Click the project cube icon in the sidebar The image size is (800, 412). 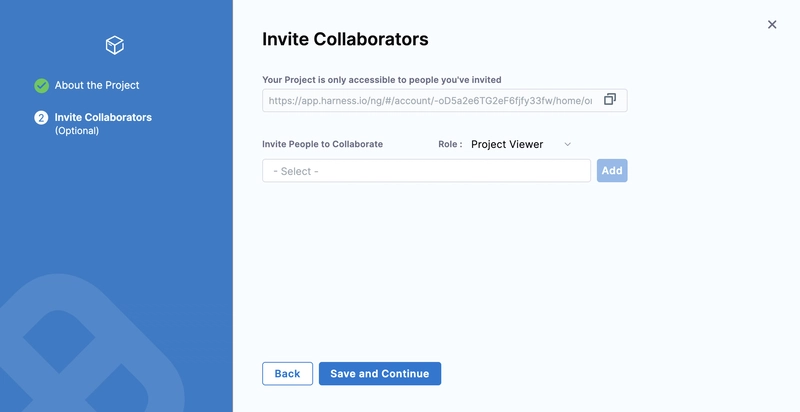(x=115, y=45)
